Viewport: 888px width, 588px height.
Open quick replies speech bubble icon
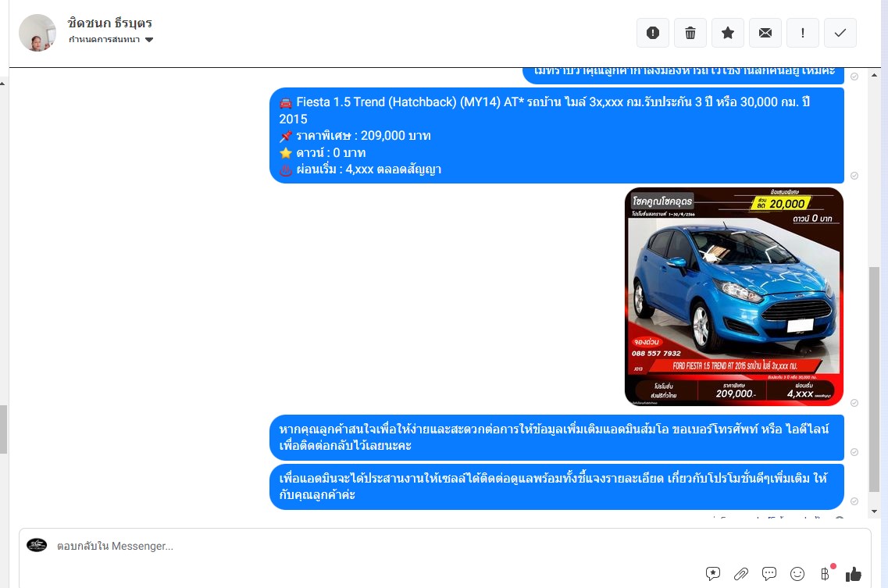point(769,574)
